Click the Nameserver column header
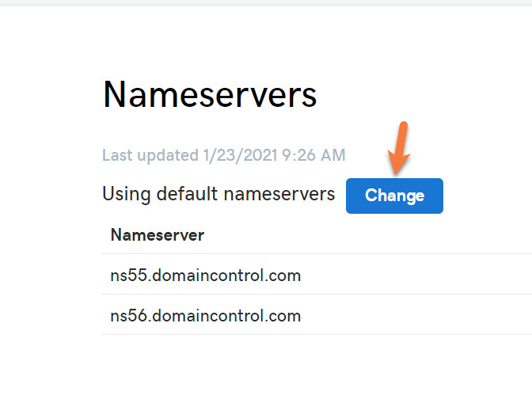 (x=158, y=234)
